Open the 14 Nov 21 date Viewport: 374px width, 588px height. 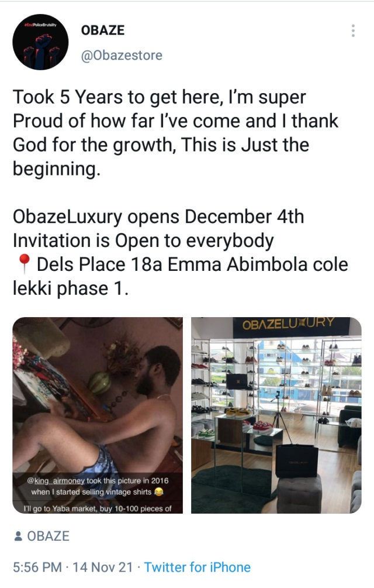click(x=102, y=567)
